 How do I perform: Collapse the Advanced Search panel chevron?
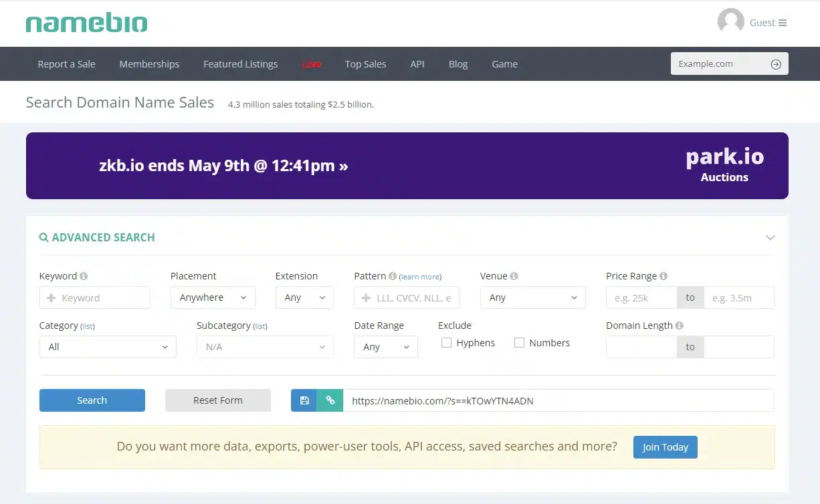click(x=770, y=238)
